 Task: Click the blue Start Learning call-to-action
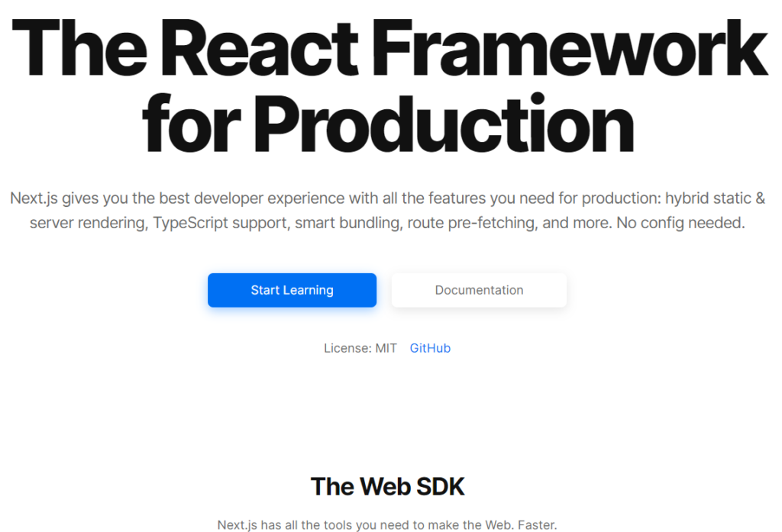[x=292, y=290]
